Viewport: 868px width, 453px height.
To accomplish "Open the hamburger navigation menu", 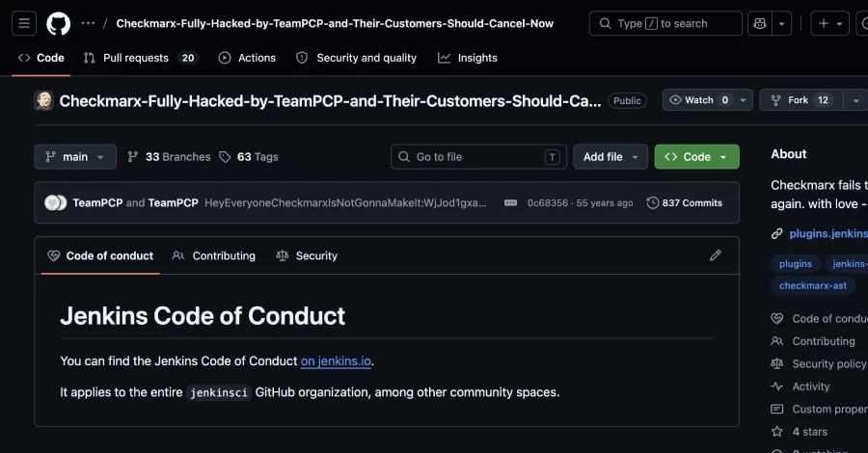I will 24,23.
